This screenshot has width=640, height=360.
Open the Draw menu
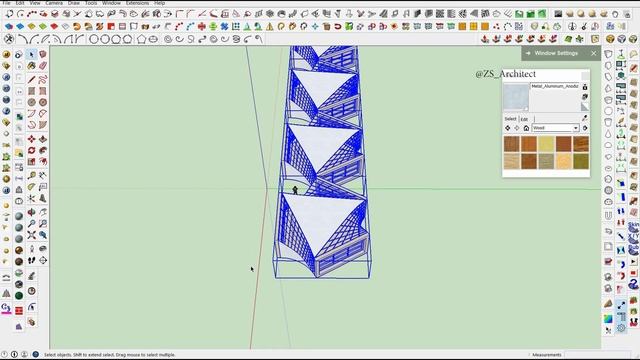tap(74, 3)
